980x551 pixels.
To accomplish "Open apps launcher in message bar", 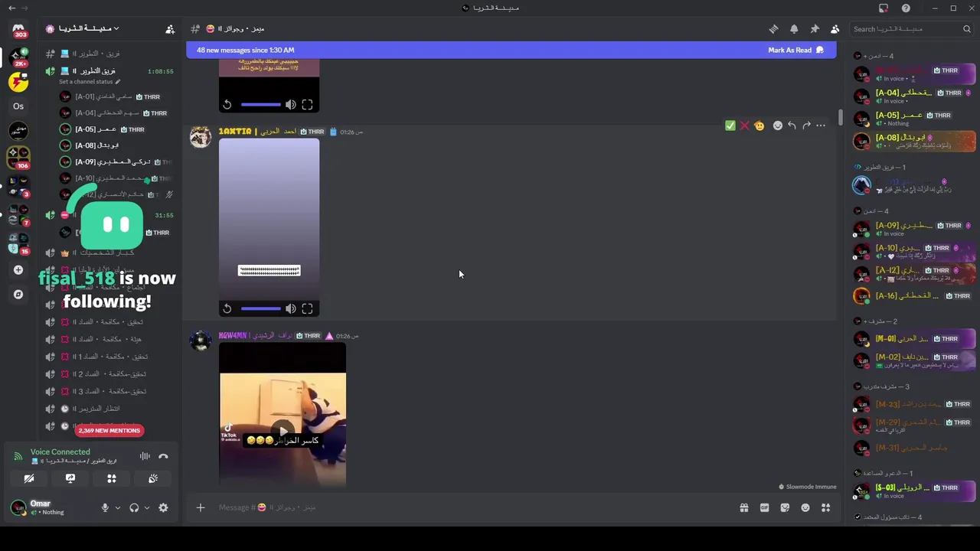I will click(x=825, y=507).
